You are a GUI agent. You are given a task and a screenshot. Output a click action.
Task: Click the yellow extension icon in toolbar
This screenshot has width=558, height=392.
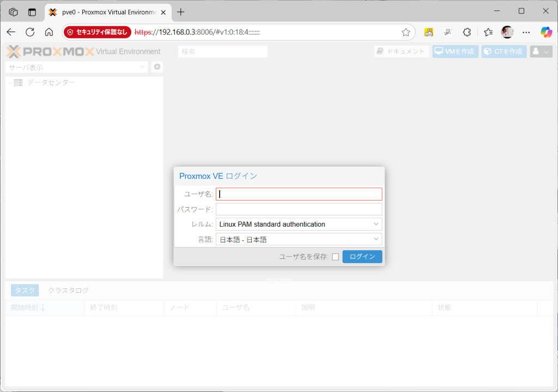tap(429, 32)
